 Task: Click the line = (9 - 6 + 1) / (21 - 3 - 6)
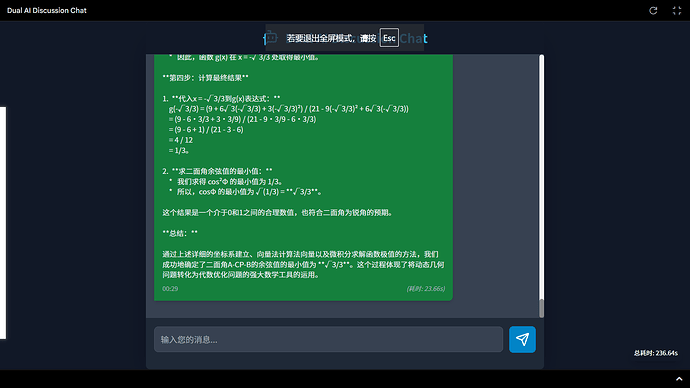[206, 130]
